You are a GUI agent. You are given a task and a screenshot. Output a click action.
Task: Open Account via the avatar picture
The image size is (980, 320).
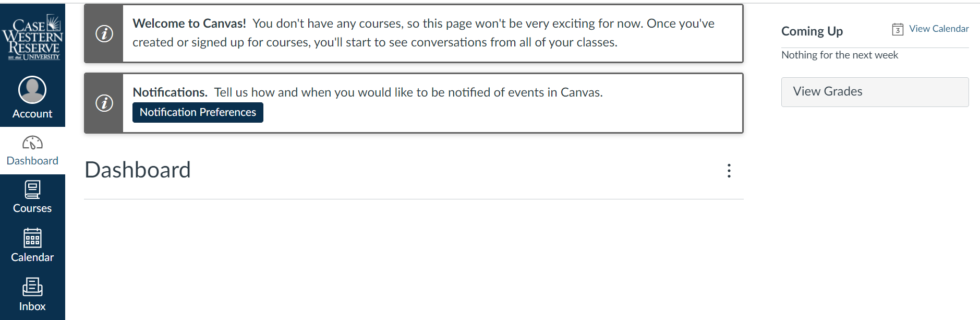(32, 90)
